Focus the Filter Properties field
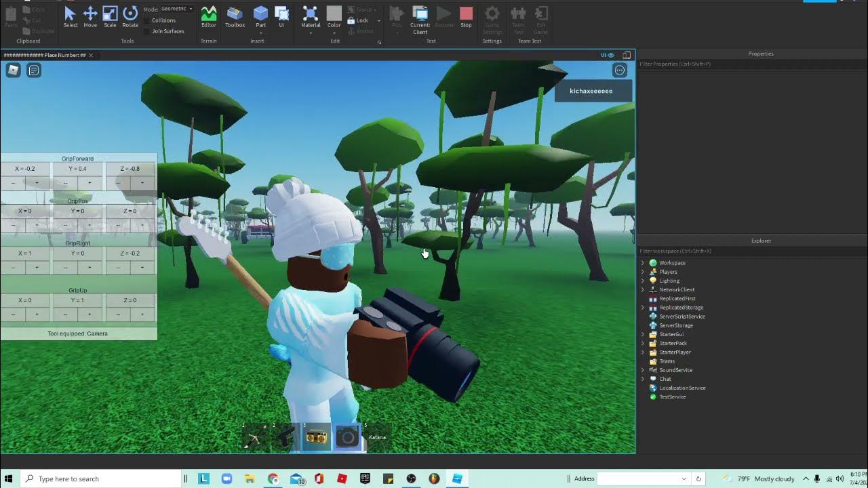This screenshot has height=488, width=868. [x=752, y=64]
